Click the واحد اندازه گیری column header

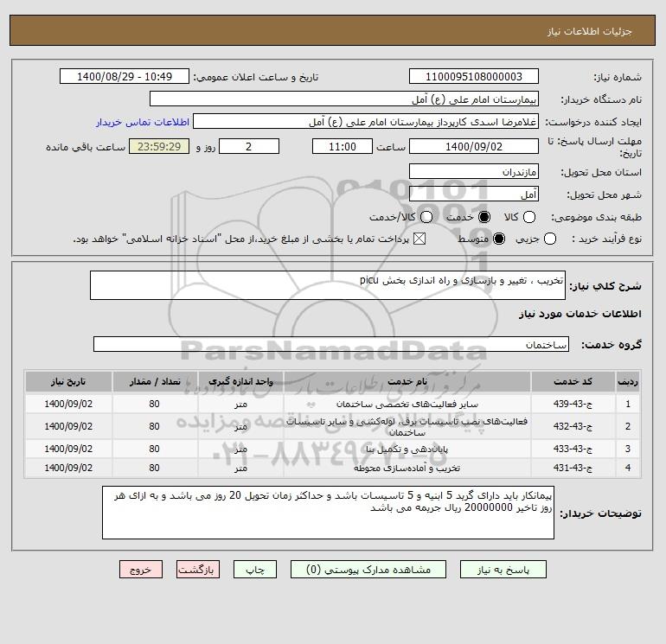pos(240,381)
